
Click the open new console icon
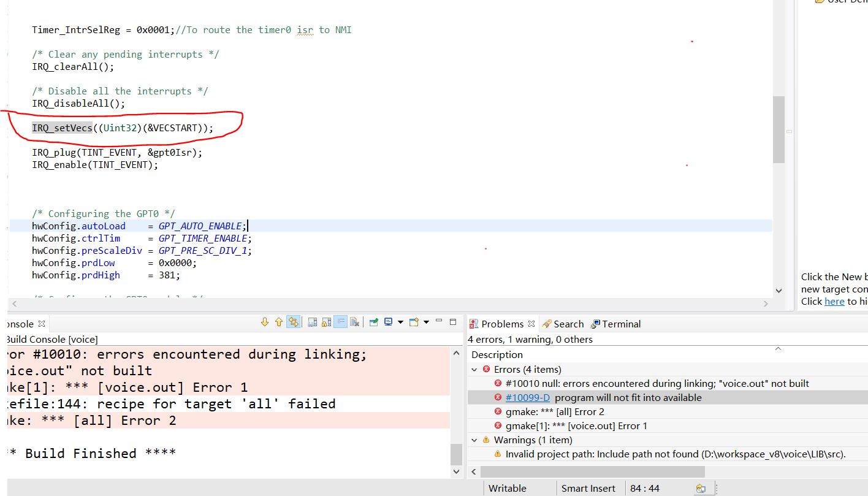pos(414,322)
